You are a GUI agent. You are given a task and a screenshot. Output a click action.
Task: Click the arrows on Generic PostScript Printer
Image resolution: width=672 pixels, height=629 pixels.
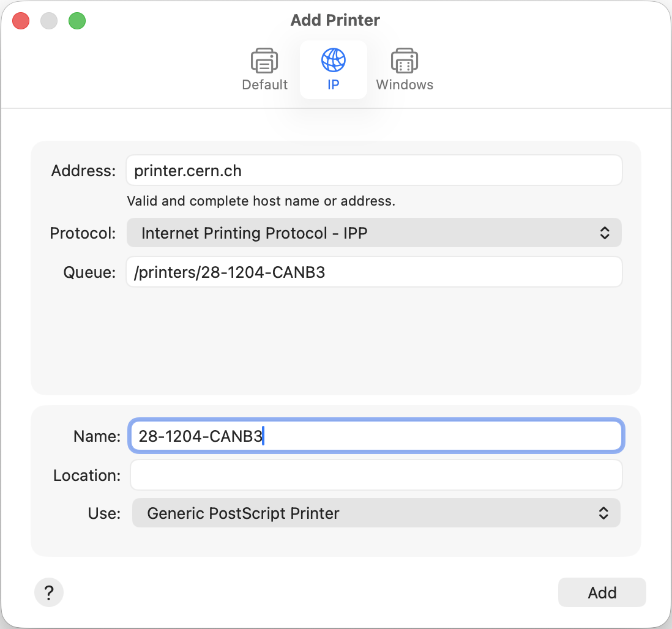603,513
